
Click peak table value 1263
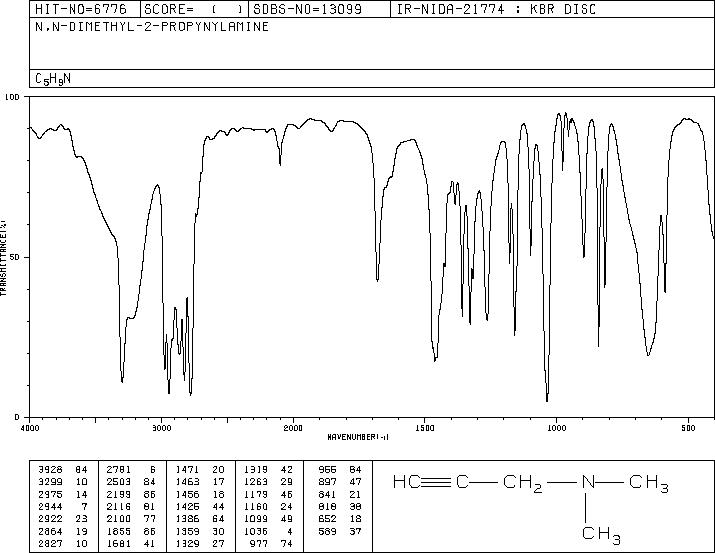pyautogui.click(x=256, y=482)
